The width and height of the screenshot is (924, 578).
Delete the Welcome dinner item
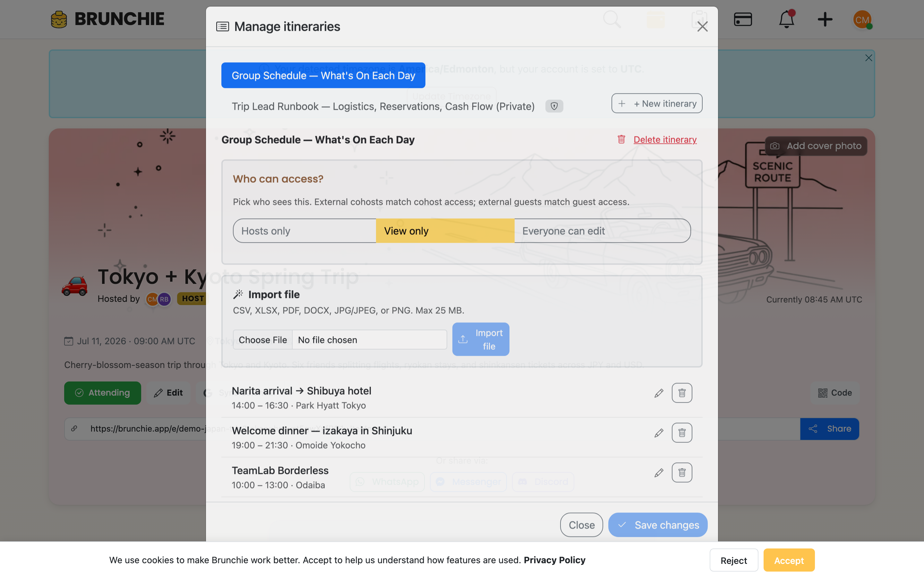pyautogui.click(x=682, y=433)
